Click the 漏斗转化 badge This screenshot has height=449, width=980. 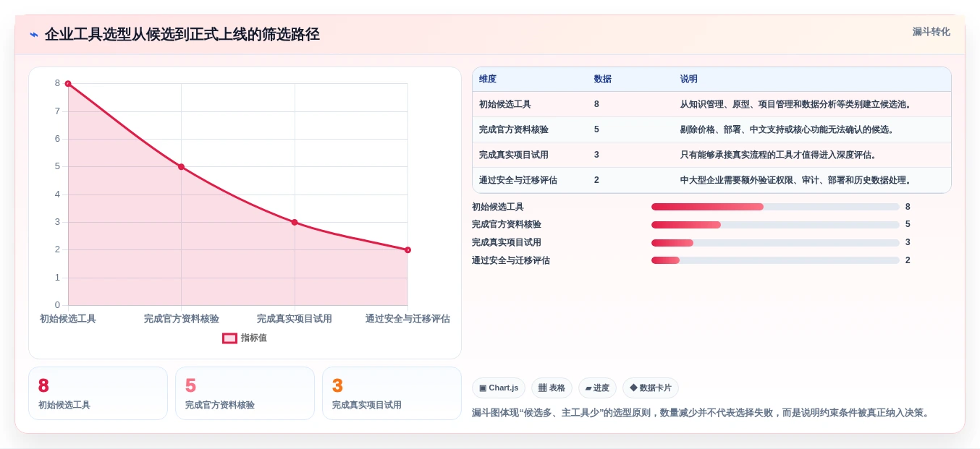[931, 32]
